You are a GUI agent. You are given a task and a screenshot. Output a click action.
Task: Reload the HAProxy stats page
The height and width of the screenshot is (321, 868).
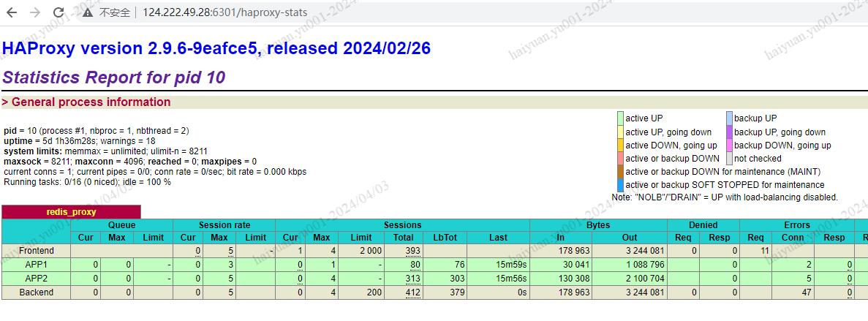tap(59, 13)
